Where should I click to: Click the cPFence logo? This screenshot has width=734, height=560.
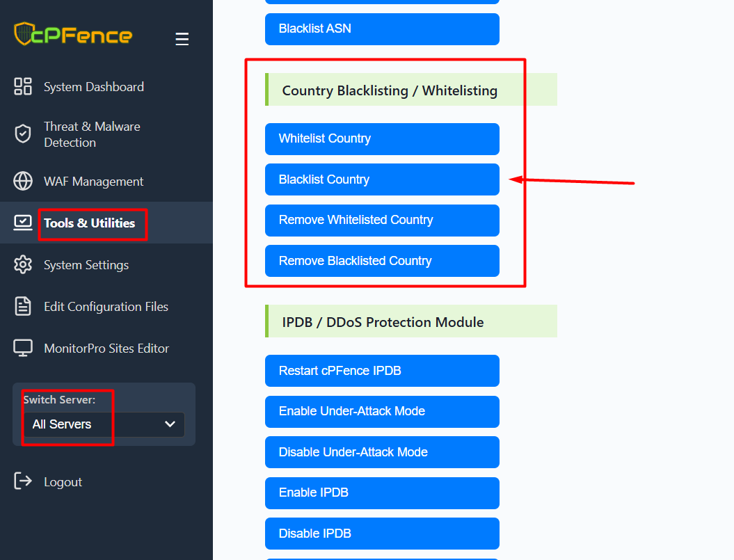coord(72,34)
